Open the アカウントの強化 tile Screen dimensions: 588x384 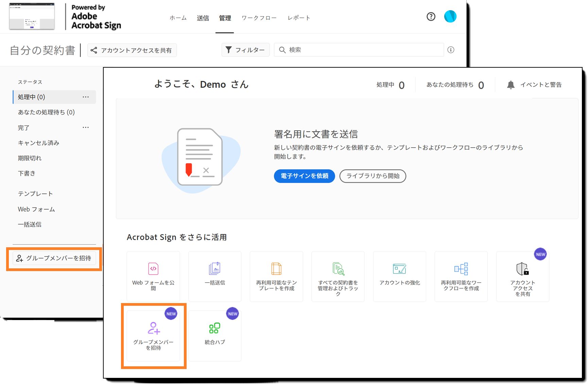399,276
